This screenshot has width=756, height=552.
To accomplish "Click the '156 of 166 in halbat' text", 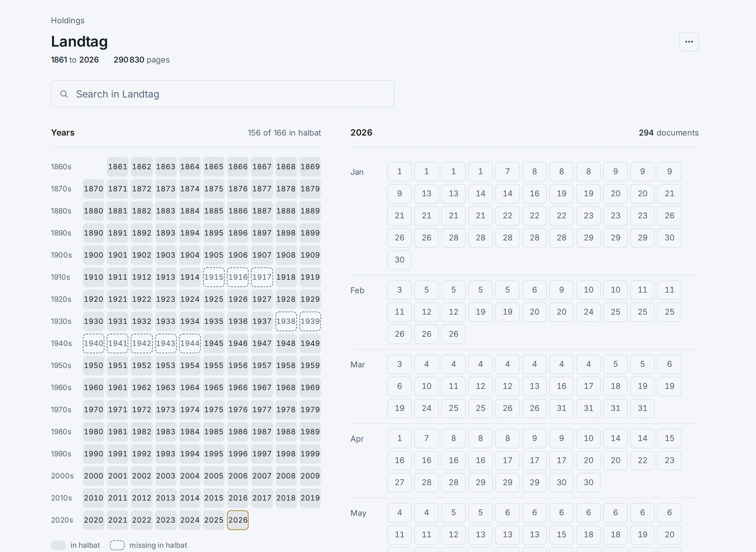I will (x=284, y=133).
